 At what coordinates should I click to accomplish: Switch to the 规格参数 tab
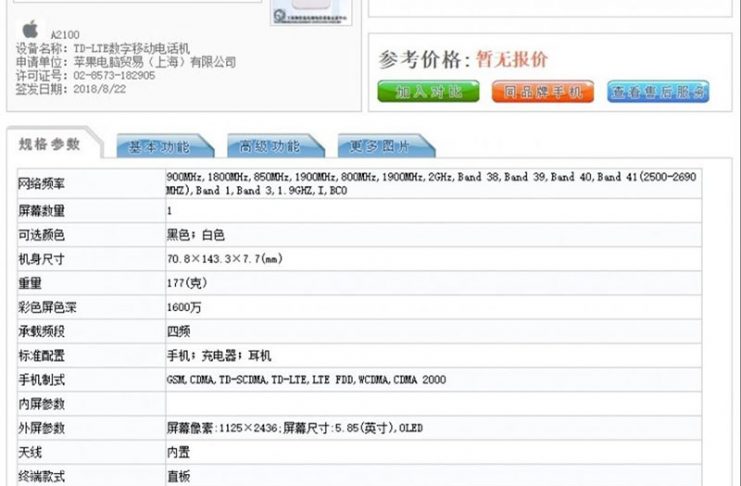tap(50, 145)
